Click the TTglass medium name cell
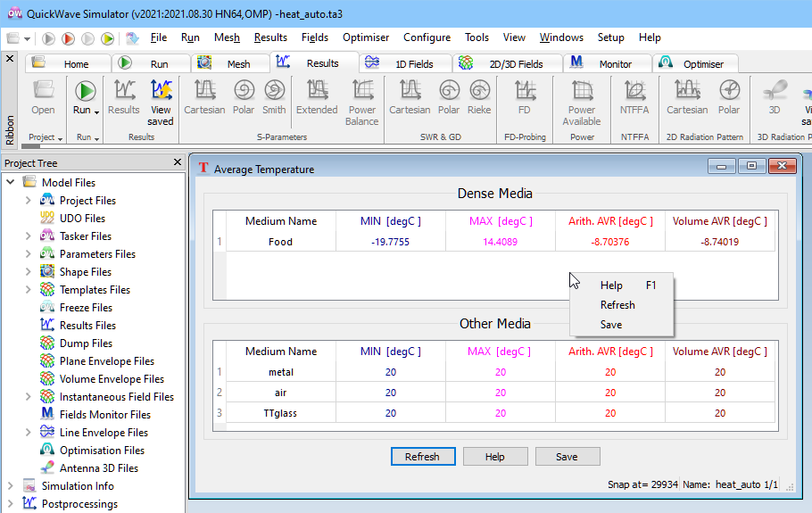The image size is (812, 513). pyautogui.click(x=281, y=413)
